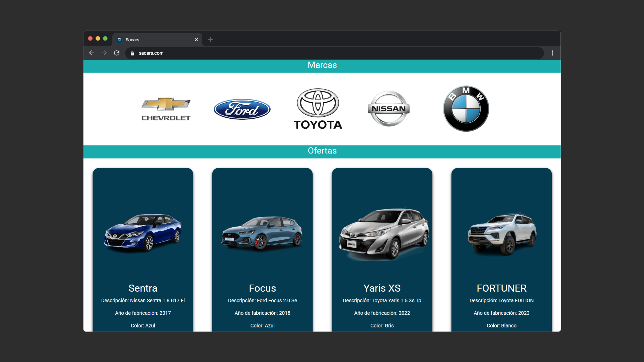Switch to the Sacars browser tab
This screenshot has height=362, width=644.
(157, 40)
